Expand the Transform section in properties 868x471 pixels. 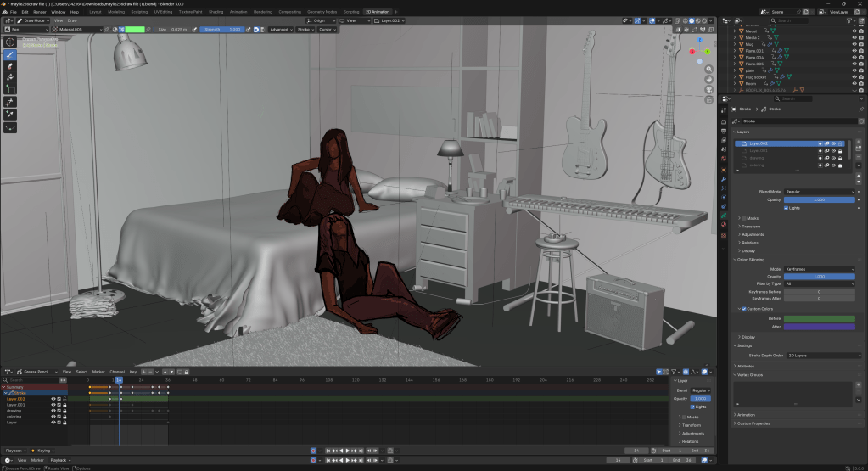[x=751, y=227]
